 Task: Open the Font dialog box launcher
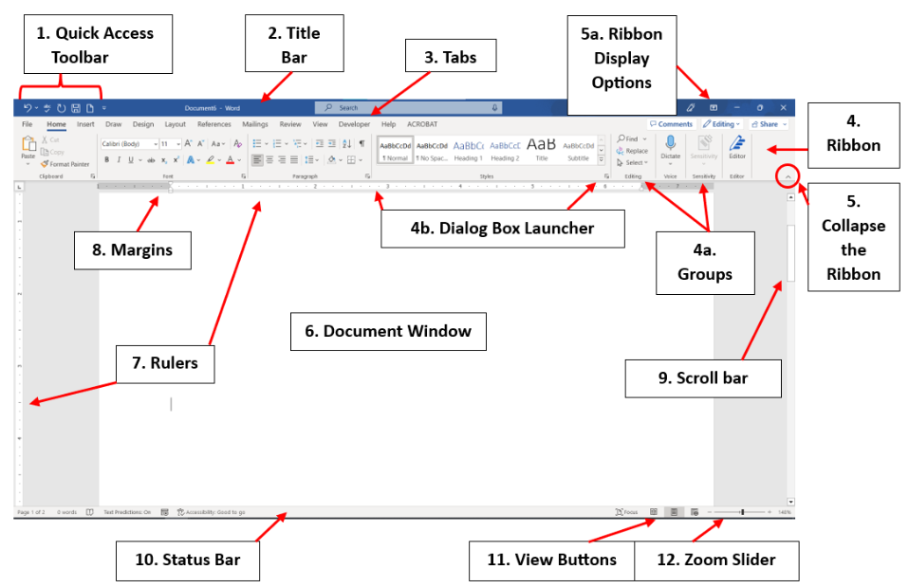coord(244,176)
